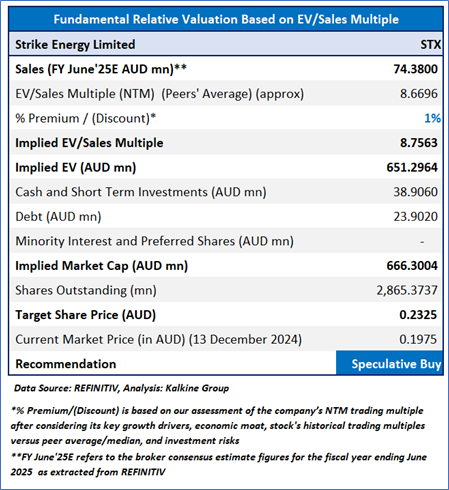Select the Strike Energy Limited company name

pos(75,45)
